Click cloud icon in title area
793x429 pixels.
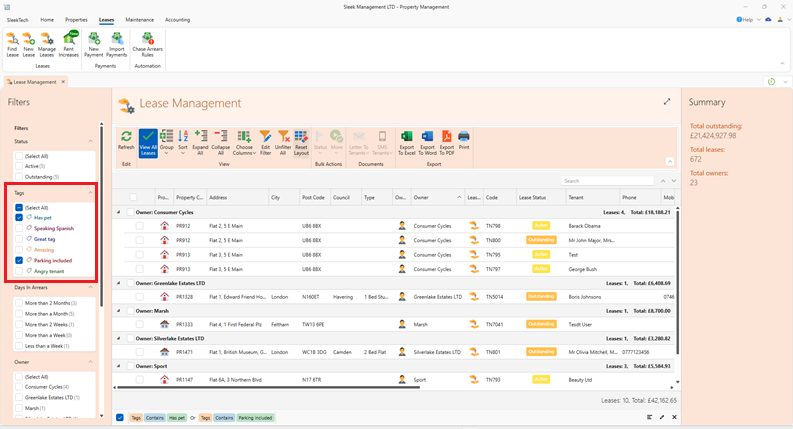pos(768,19)
